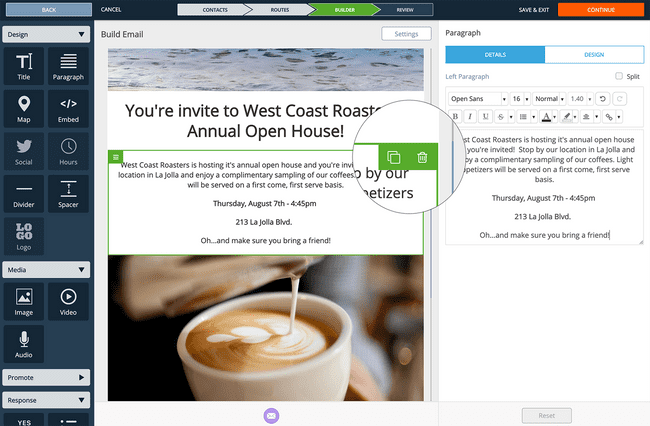This screenshot has height=426, width=650.
Task: Click the Back button
Action: click(x=49, y=10)
